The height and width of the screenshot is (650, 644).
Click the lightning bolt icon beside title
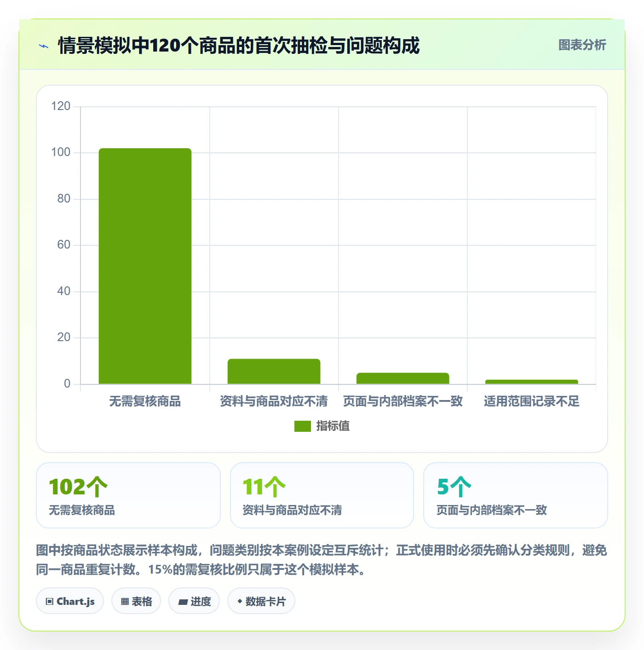[44, 46]
